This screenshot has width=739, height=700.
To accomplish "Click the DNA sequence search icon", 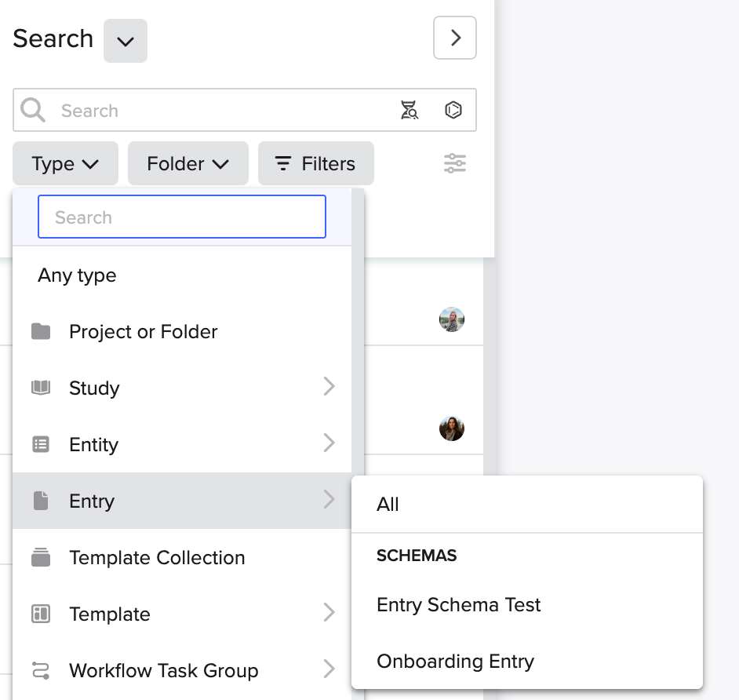I will click(409, 111).
